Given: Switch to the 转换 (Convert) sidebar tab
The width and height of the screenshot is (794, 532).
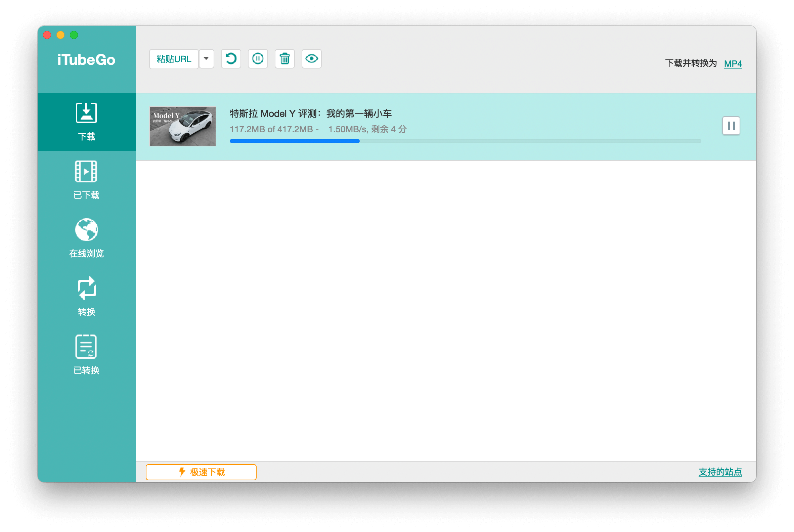Looking at the screenshot, I should click(87, 297).
